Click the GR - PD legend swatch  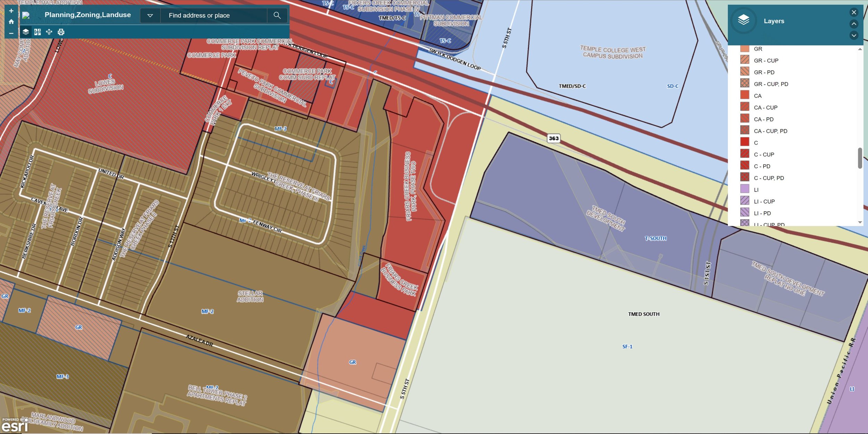point(745,71)
